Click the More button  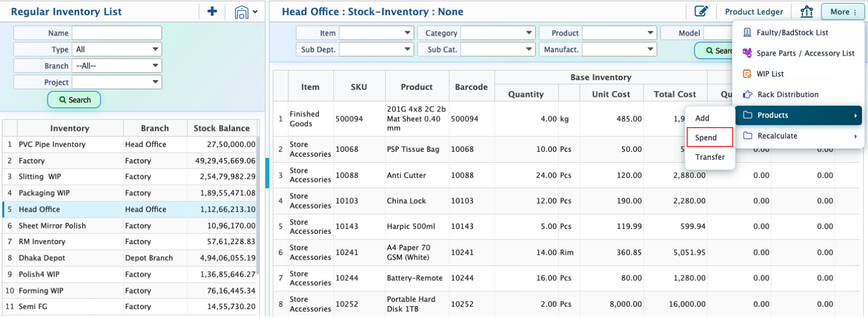click(843, 11)
